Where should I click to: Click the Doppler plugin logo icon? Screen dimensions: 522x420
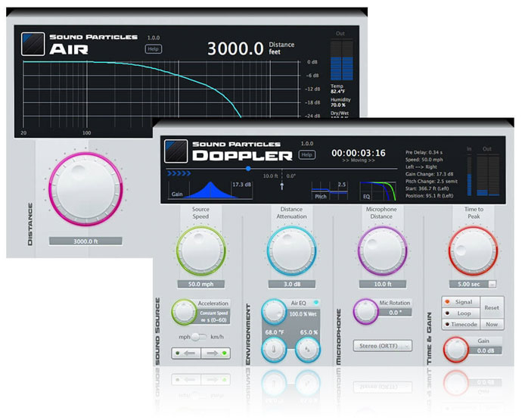click(176, 149)
